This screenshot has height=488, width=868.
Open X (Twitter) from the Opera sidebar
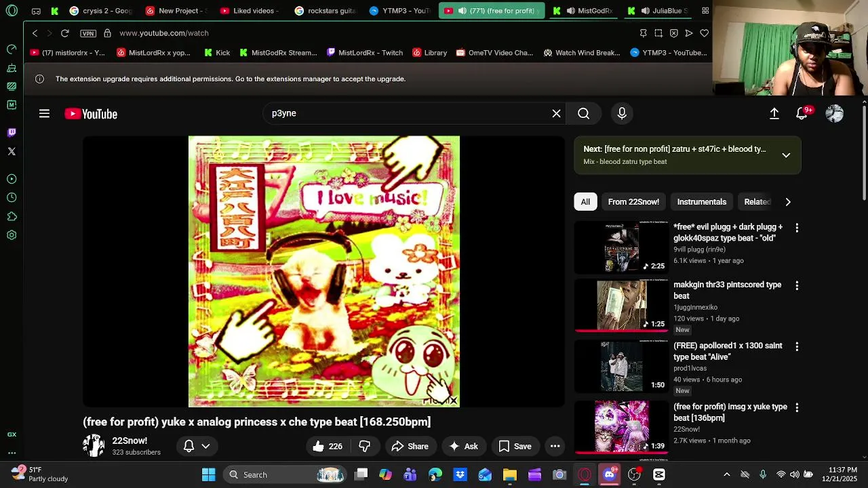[12, 152]
